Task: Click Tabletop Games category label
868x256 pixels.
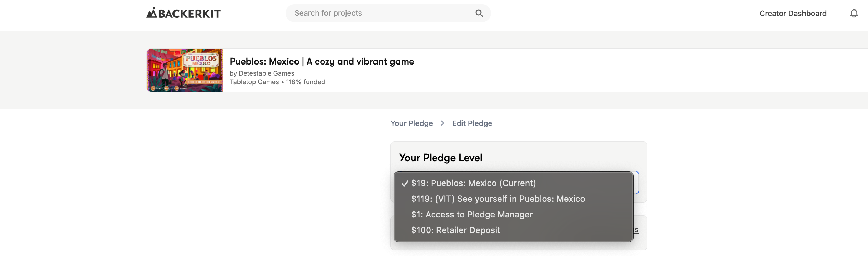Action: coord(254,82)
